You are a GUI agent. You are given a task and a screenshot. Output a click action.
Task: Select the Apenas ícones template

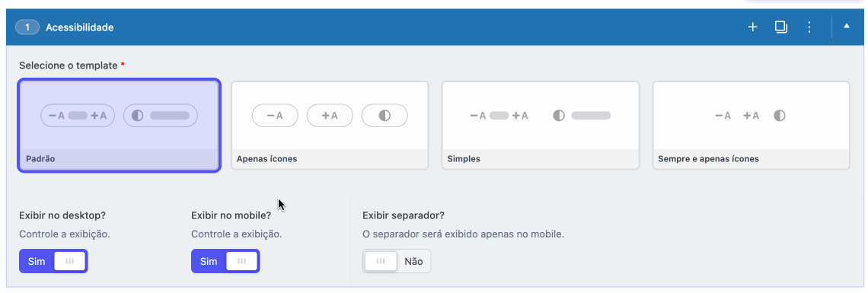[330, 126]
